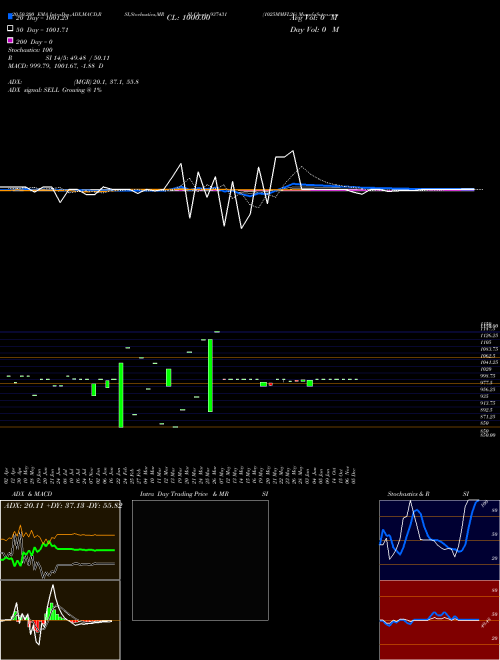Open the red RSI chart panel
The image size is (500, 660).
[439, 620]
